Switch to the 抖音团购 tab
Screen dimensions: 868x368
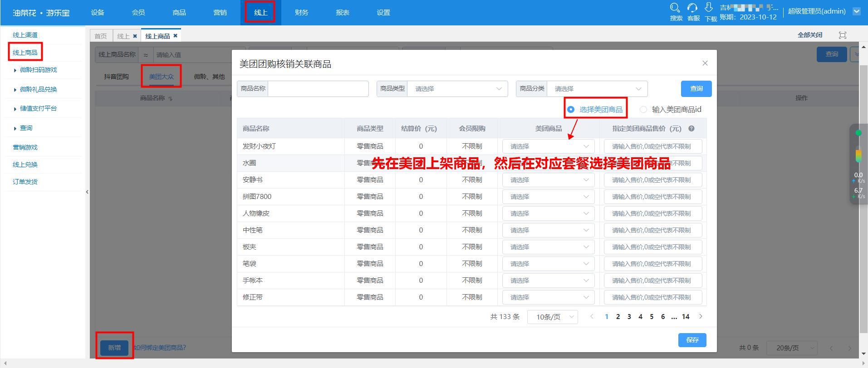click(117, 77)
